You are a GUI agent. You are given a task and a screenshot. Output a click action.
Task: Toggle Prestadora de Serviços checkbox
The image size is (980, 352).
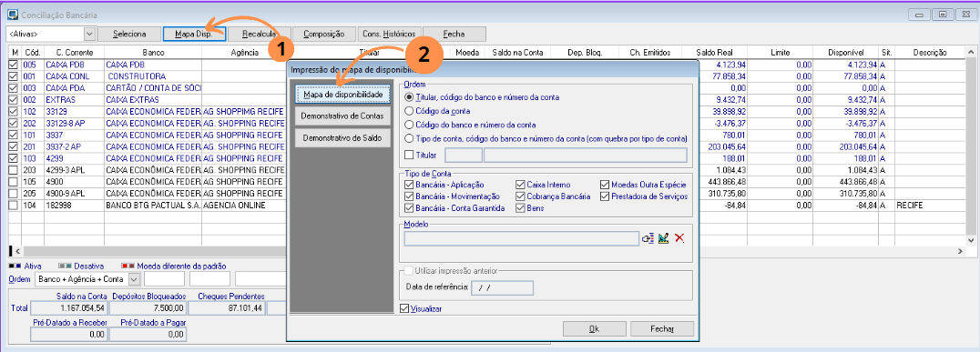click(x=605, y=196)
